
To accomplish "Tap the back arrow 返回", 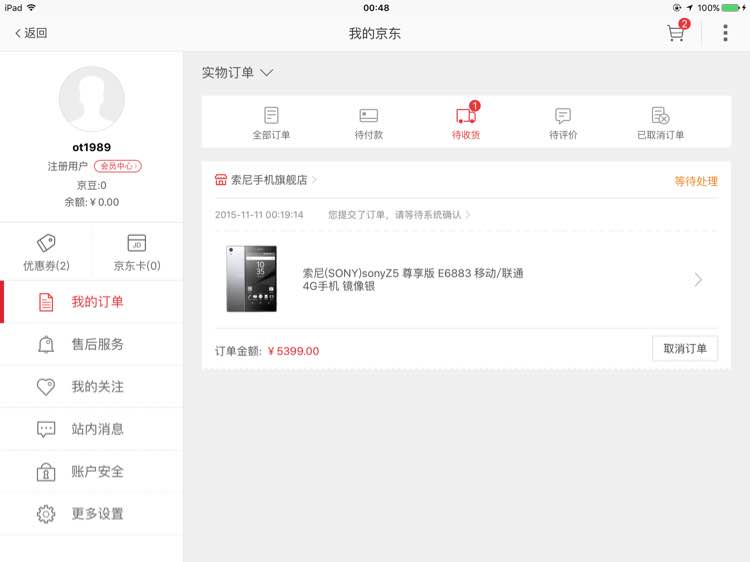I will (31, 33).
